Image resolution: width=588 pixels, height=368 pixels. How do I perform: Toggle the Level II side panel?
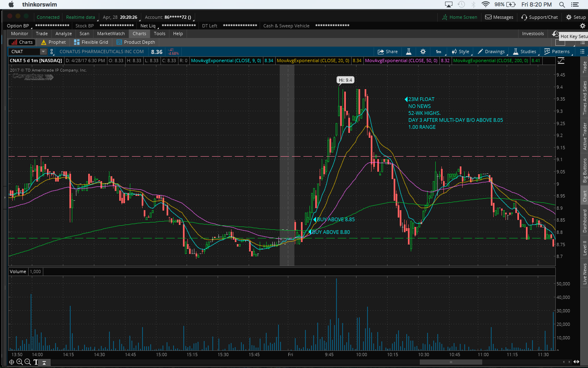[584, 248]
